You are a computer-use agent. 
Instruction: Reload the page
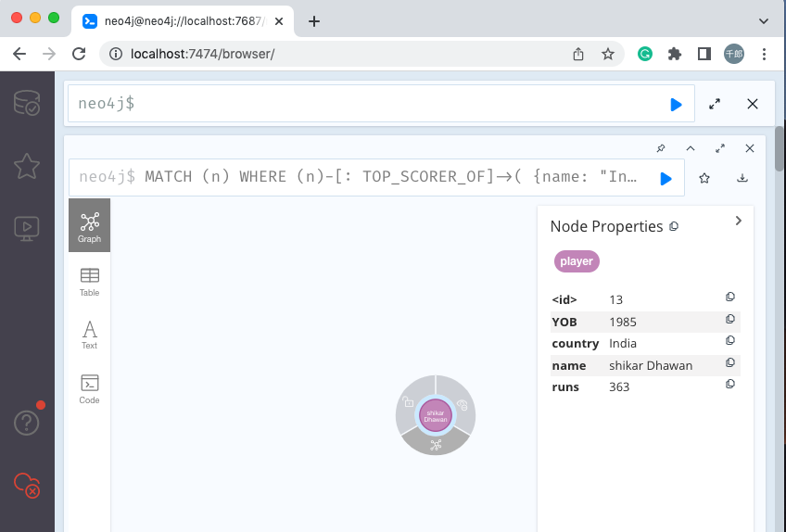point(79,54)
